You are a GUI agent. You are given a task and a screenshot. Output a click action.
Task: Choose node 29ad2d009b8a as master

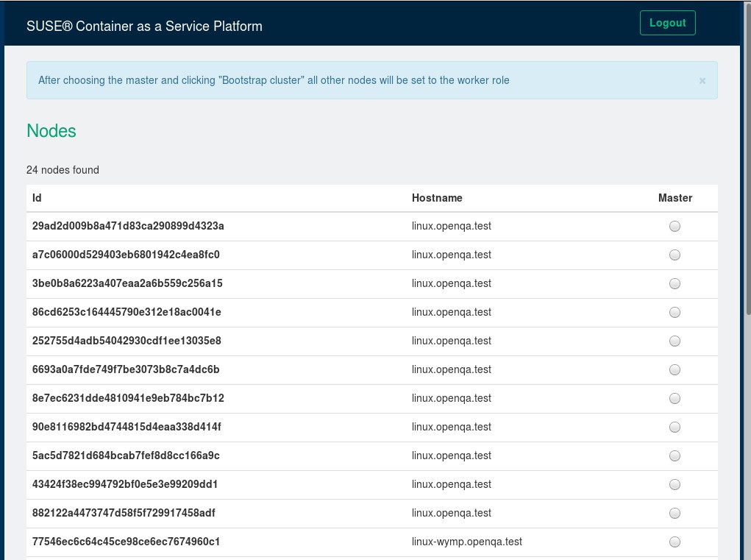(x=675, y=226)
